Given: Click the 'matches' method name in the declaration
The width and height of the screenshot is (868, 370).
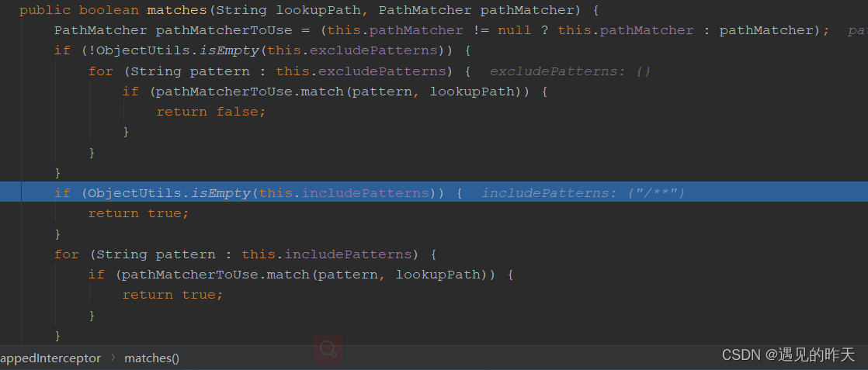Looking at the screenshot, I should pos(177,10).
